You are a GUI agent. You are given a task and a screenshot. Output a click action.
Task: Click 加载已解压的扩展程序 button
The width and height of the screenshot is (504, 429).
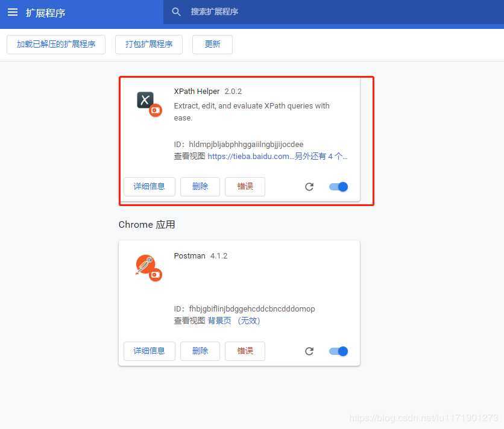pos(56,45)
